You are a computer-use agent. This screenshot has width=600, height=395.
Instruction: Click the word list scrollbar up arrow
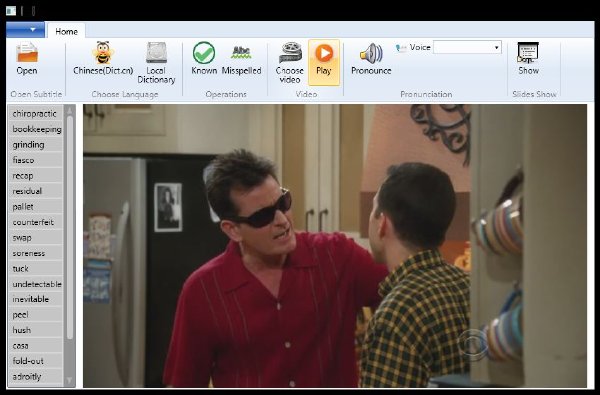pyautogui.click(x=70, y=111)
